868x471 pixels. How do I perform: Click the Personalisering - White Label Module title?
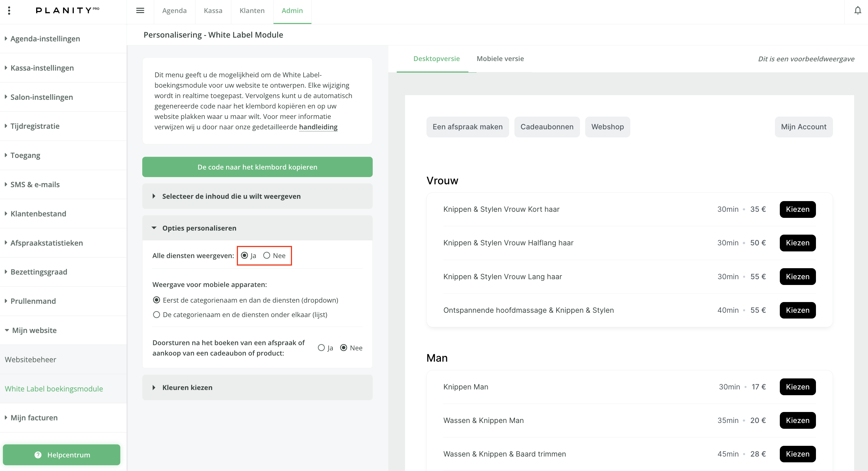tap(213, 35)
